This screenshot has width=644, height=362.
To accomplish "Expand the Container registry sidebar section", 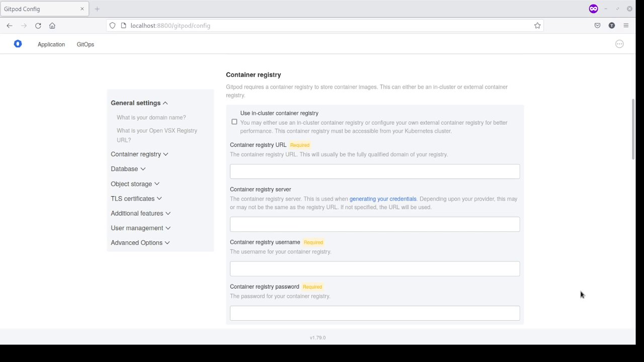I will 139,154.
